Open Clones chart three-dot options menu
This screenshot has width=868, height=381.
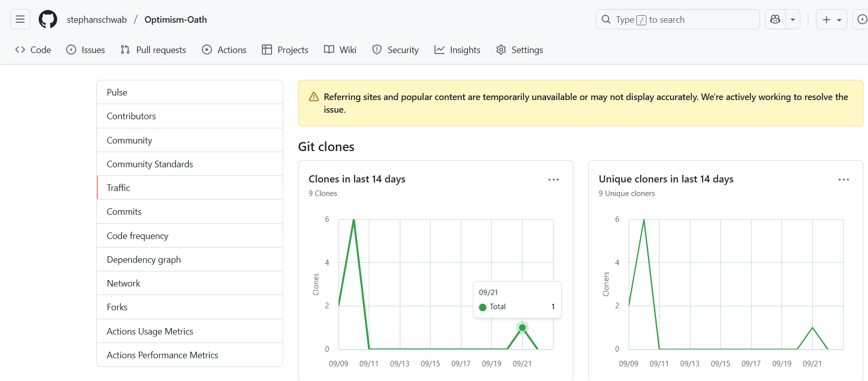554,180
